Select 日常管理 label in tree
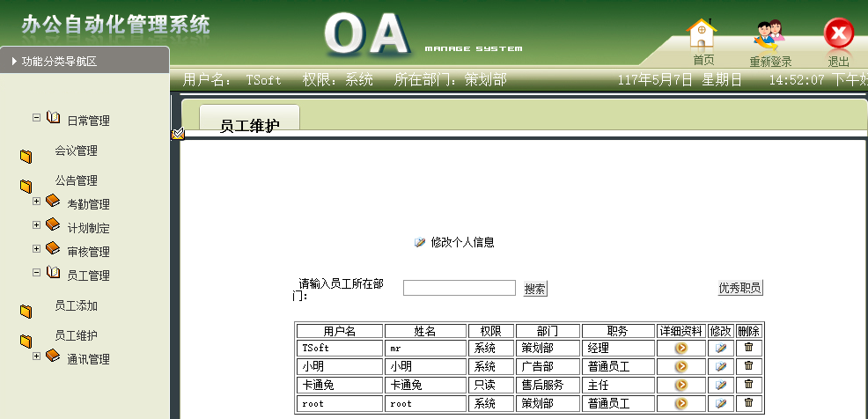The width and height of the screenshot is (868, 419). pyautogui.click(x=89, y=121)
